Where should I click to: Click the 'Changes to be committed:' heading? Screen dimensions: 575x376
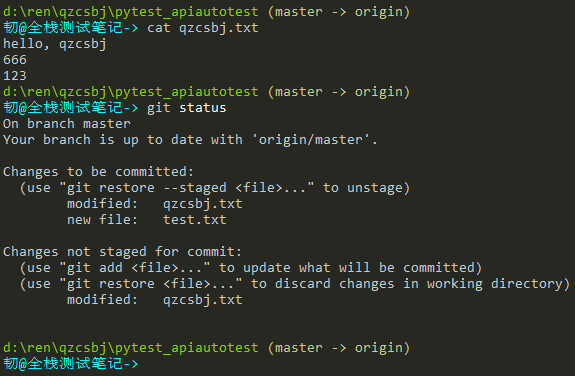click(x=98, y=172)
